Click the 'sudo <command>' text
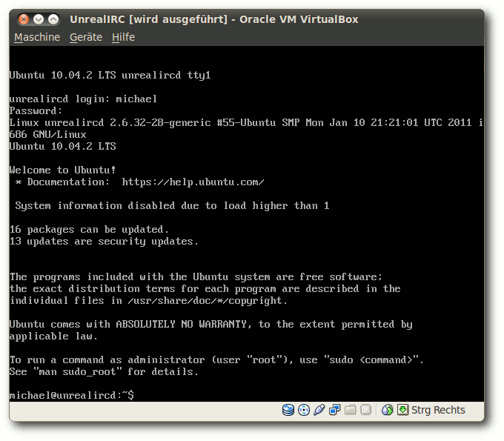Viewport: 504px width, 441px height. point(371,360)
